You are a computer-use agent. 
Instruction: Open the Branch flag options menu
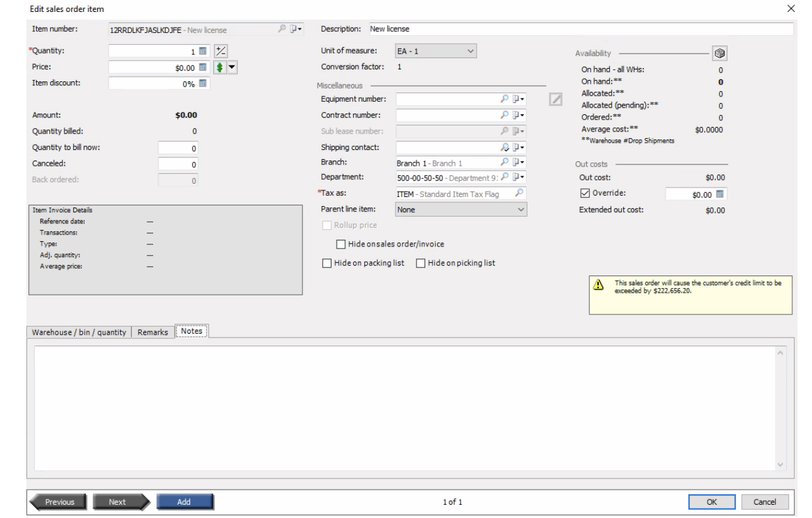pyautogui.click(x=518, y=162)
